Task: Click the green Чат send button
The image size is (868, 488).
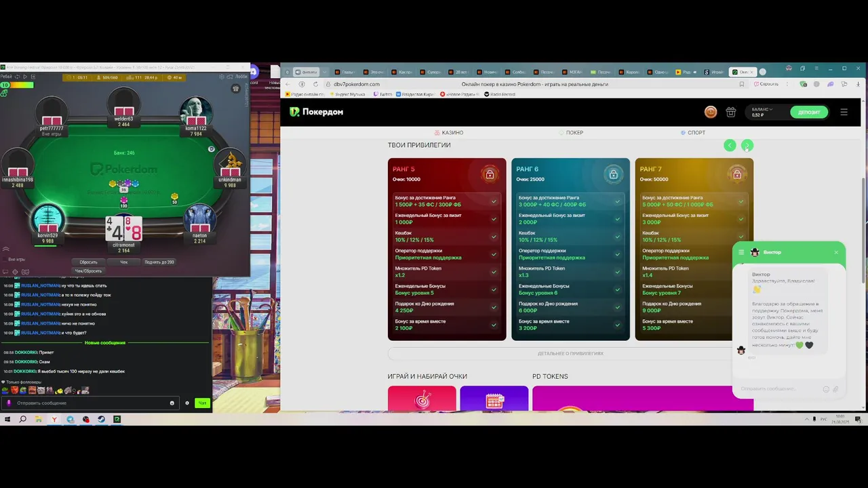Action: [x=202, y=403]
